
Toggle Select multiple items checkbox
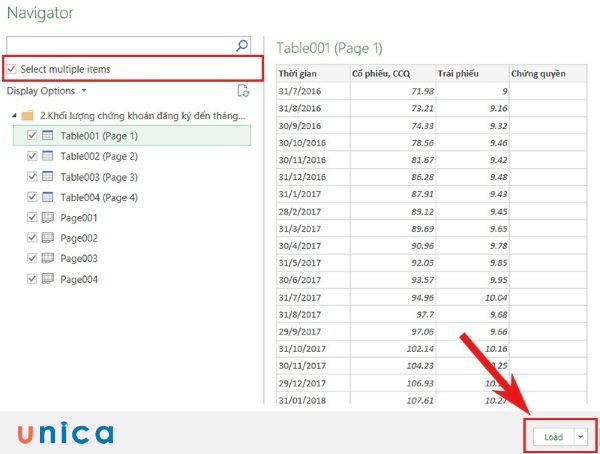12,69
